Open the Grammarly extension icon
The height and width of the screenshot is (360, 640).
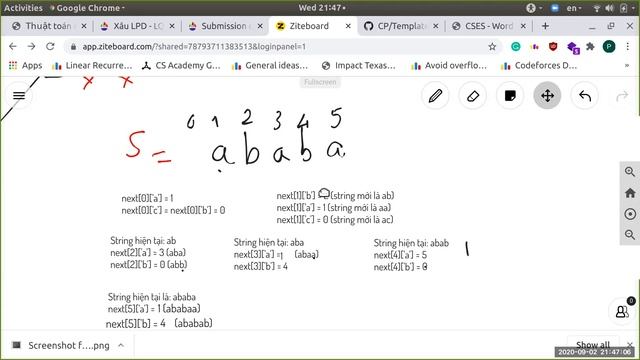[x=516, y=47]
